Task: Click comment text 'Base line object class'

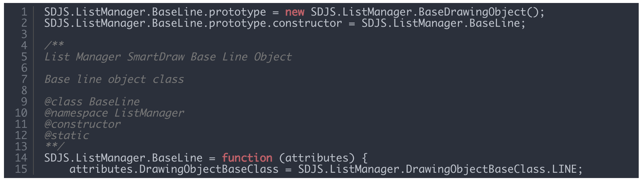Action: (114, 80)
